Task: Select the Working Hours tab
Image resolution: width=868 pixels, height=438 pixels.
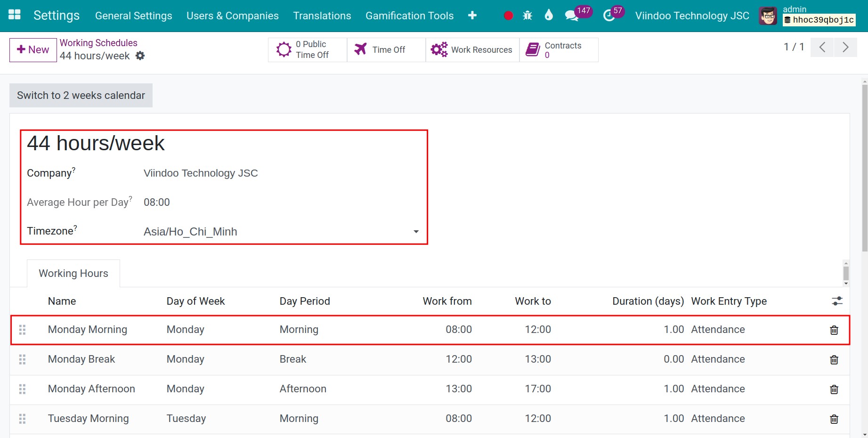Action: [x=73, y=273]
